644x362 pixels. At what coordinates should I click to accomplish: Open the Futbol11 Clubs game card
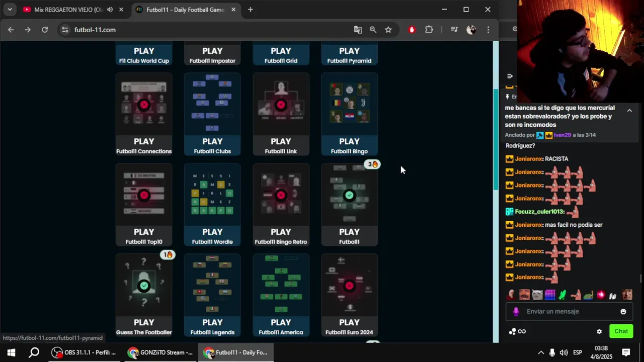(212, 114)
